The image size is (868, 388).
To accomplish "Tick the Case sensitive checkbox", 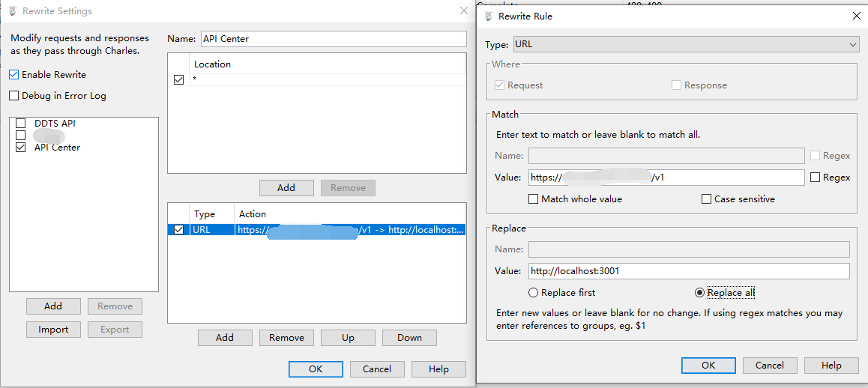I will [x=706, y=198].
